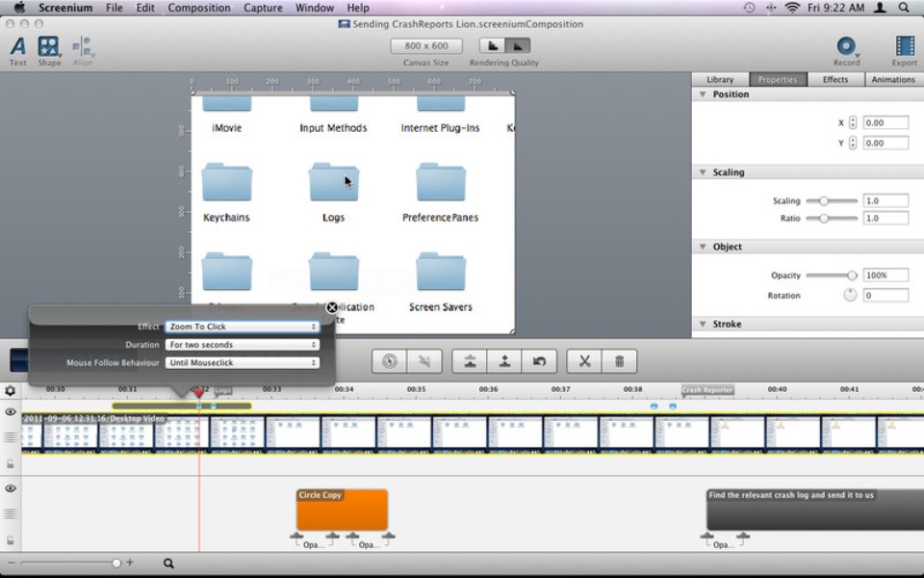Close the Zoom To Click effect popover
Image resolution: width=924 pixels, height=578 pixels.
click(x=332, y=307)
